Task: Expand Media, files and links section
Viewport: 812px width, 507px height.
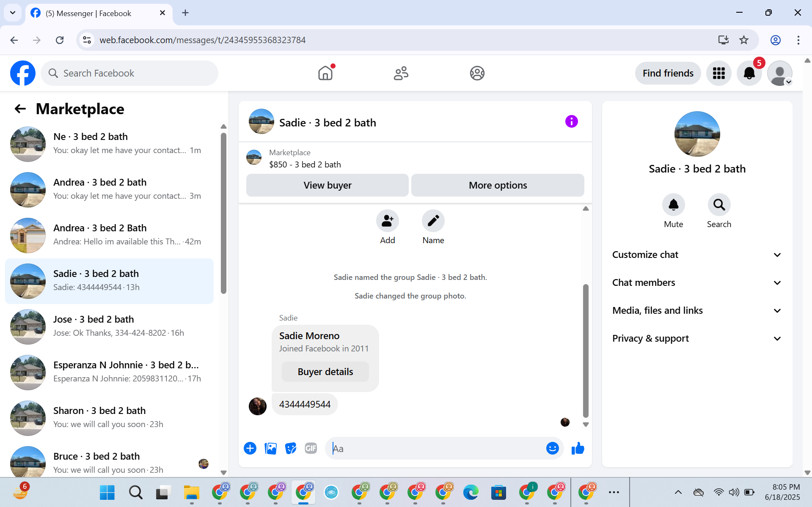Action: [x=696, y=310]
